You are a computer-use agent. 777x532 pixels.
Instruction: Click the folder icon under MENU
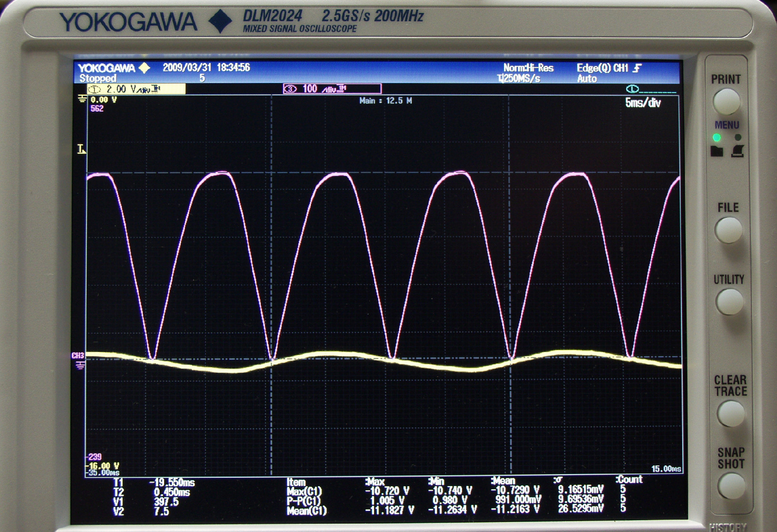(x=716, y=151)
